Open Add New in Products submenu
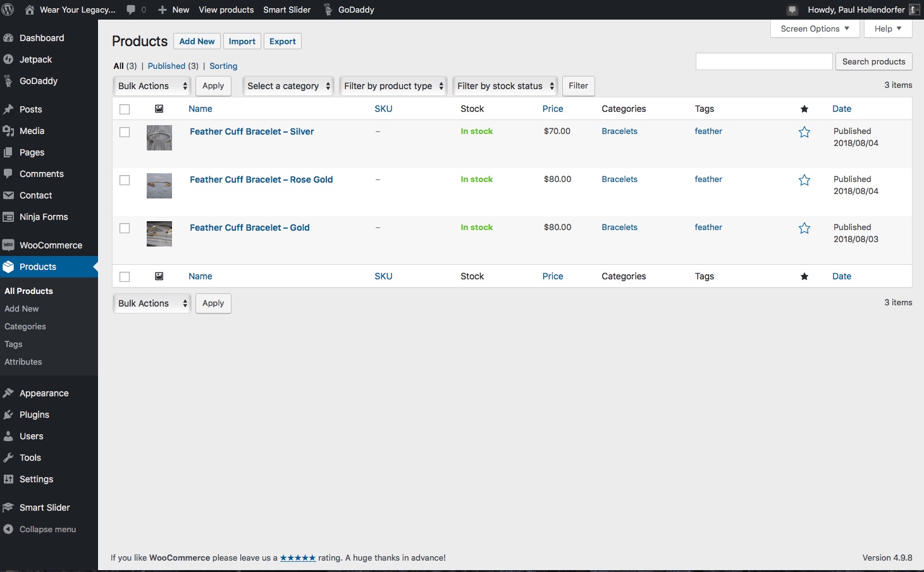The width and height of the screenshot is (924, 572). coord(22,308)
